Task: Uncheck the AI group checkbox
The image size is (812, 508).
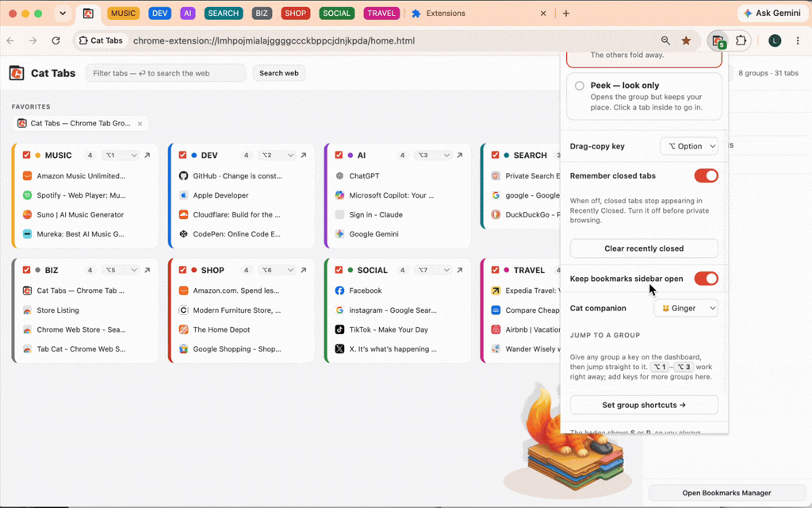Action: pos(339,155)
